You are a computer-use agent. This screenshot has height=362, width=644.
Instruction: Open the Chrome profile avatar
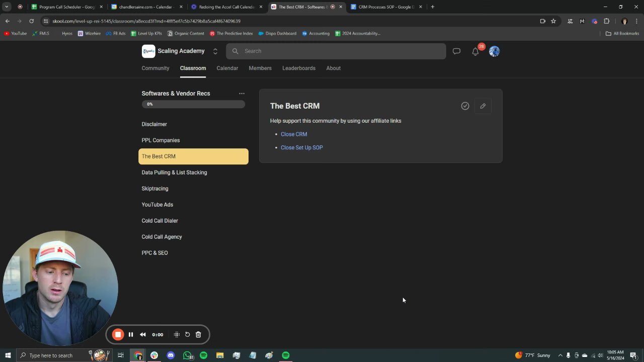pos(624,21)
